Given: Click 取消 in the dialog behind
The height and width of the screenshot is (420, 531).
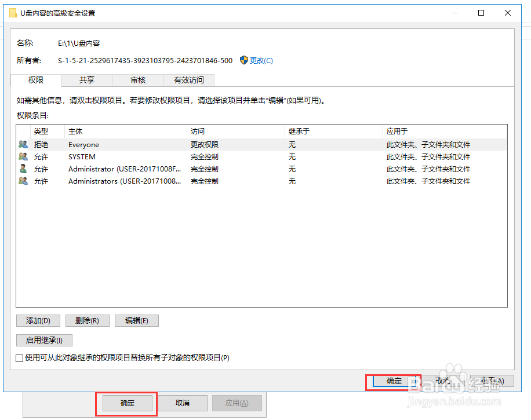Looking at the screenshot, I should [x=183, y=403].
